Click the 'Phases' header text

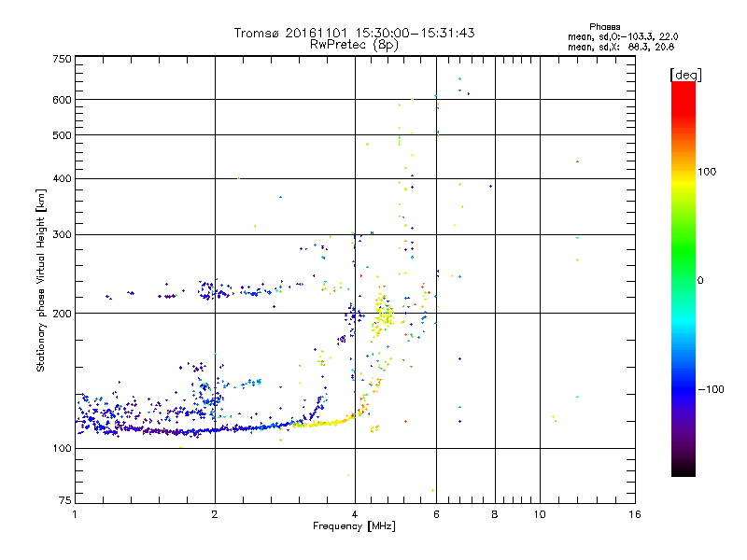pyautogui.click(x=604, y=27)
